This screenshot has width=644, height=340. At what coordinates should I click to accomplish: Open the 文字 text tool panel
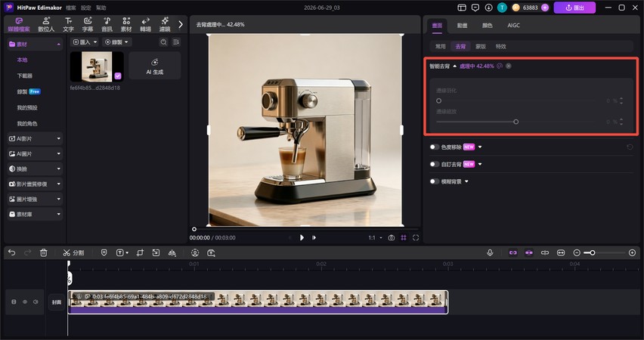68,25
